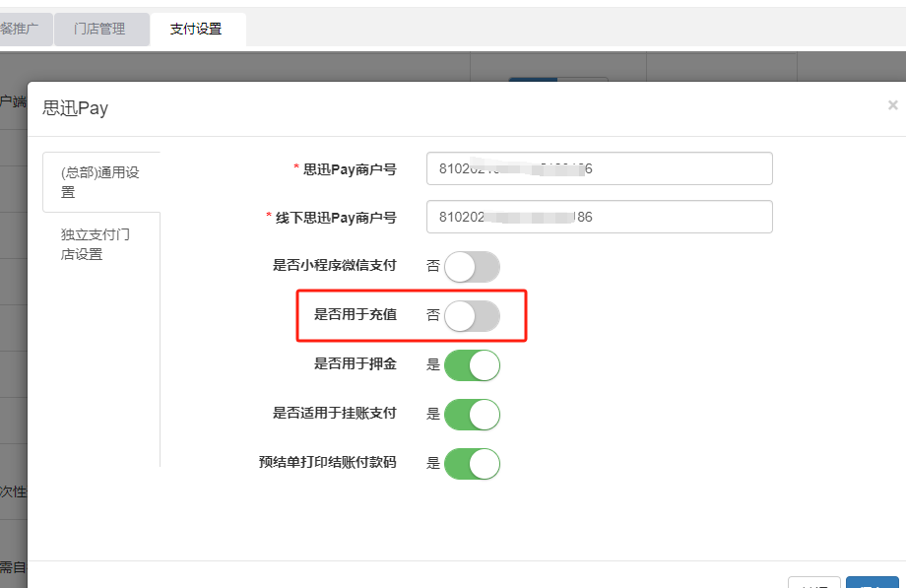Switch off 预结单打印结账付款码 toggle
Image resolution: width=906 pixels, height=588 pixels.
pos(472,463)
